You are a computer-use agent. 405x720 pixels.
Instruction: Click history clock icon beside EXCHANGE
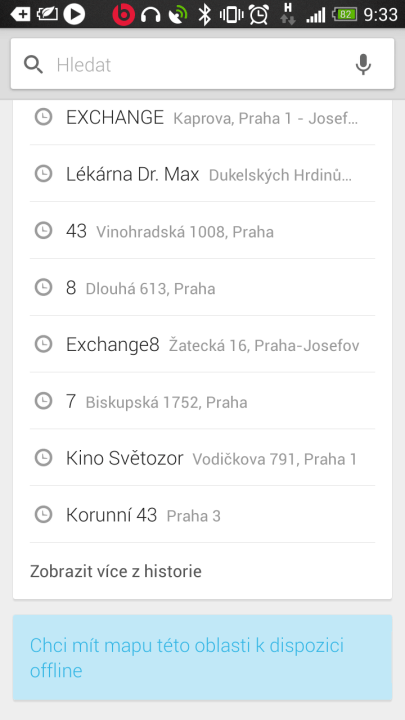[44, 117]
